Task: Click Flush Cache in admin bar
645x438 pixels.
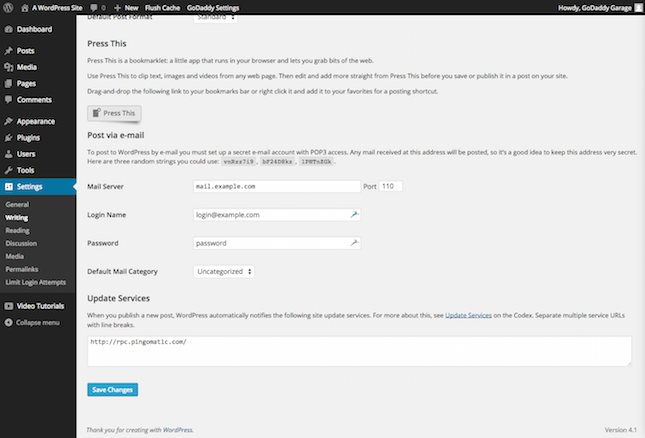Action: 162,8
